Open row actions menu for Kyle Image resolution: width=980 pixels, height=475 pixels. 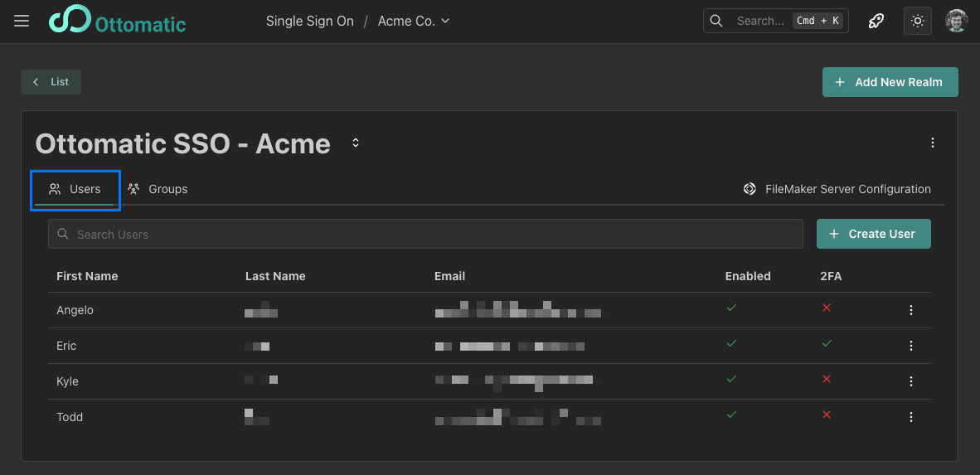pyautogui.click(x=911, y=381)
